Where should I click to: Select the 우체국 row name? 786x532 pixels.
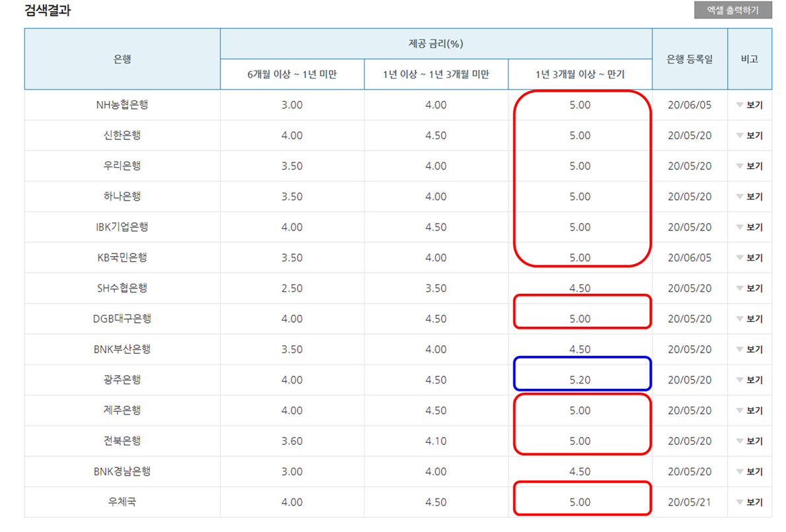click(x=122, y=502)
